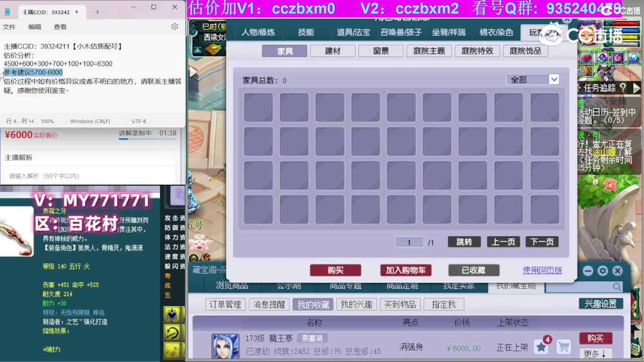
Task: Click the 100% zoom status entry
Action: click(47, 121)
